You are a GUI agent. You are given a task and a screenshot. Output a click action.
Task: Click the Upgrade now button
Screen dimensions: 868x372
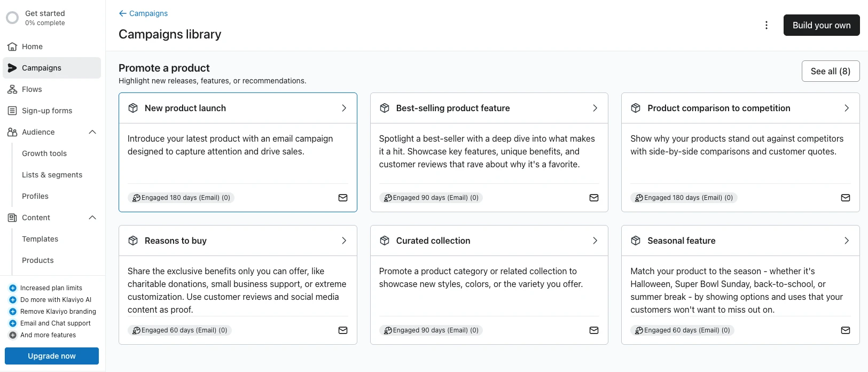[x=52, y=356]
